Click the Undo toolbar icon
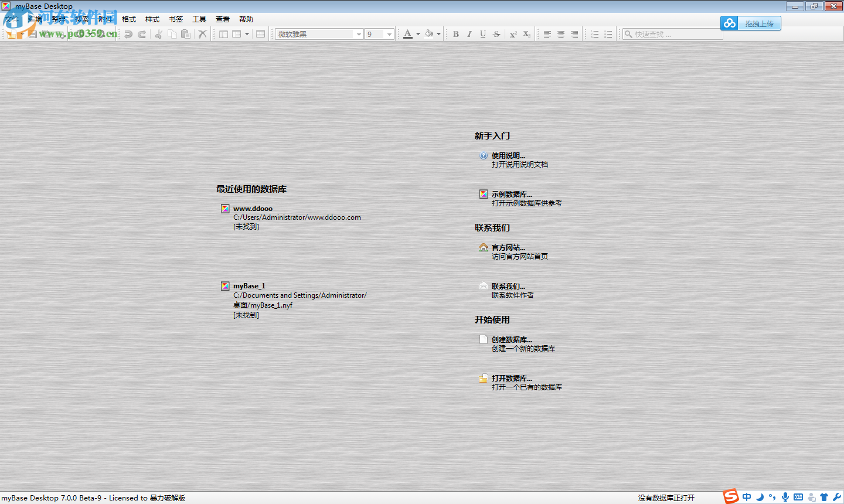This screenshot has height=504, width=844. (128, 34)
